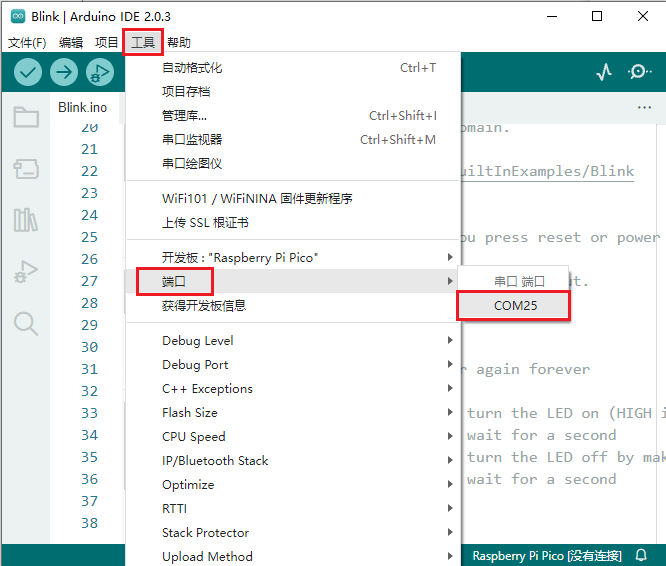Expand the IP/Bluetooth Stack submenu
This screenshot has height=566, width=666.
click(293, 461)
